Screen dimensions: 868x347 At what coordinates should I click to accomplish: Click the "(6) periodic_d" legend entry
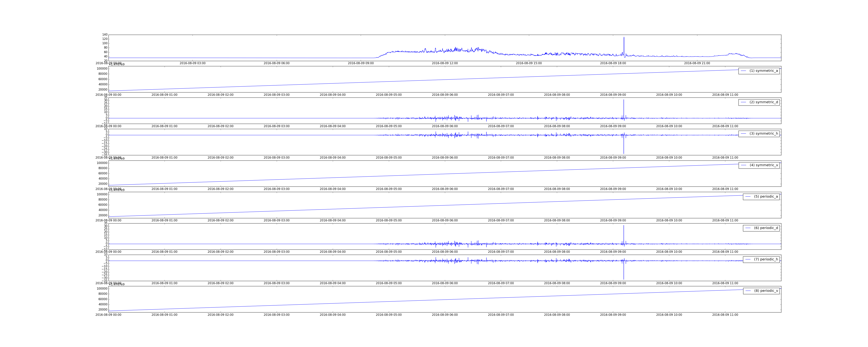point(761,228)
